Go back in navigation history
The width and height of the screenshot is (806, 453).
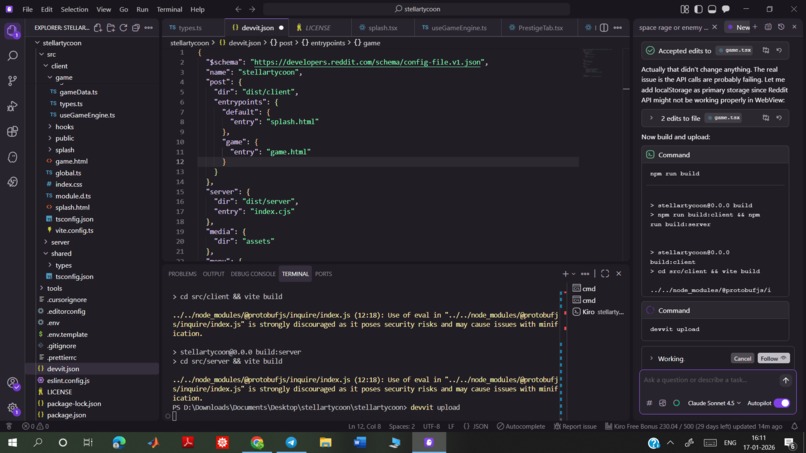(238, 9)
